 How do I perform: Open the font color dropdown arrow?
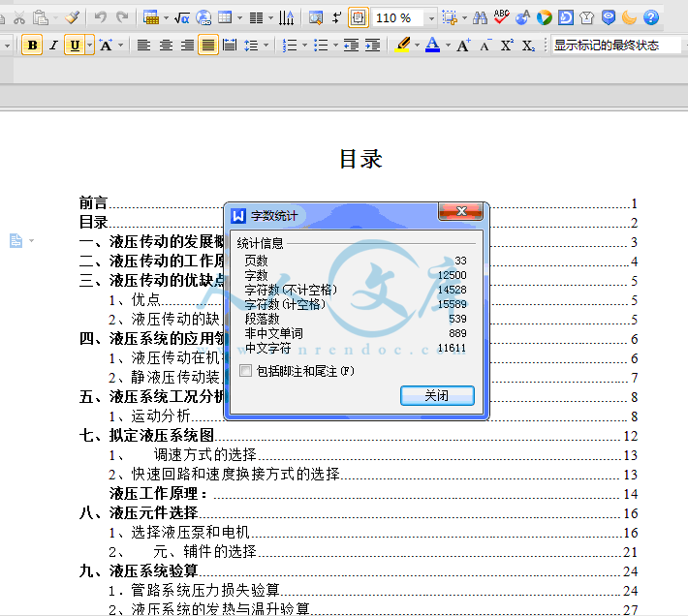click(x=448, y=46)
